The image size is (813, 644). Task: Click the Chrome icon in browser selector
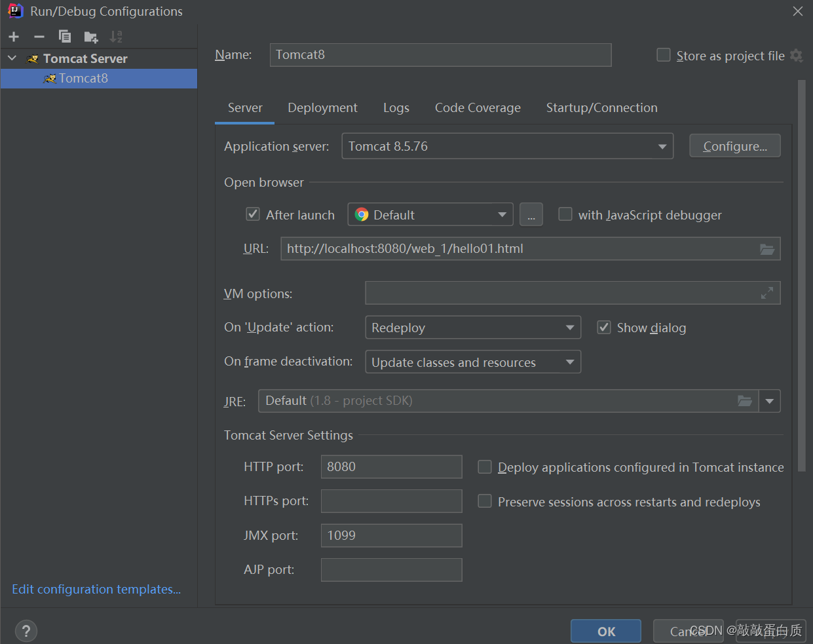pyautogui.click(x=362, y=215)
